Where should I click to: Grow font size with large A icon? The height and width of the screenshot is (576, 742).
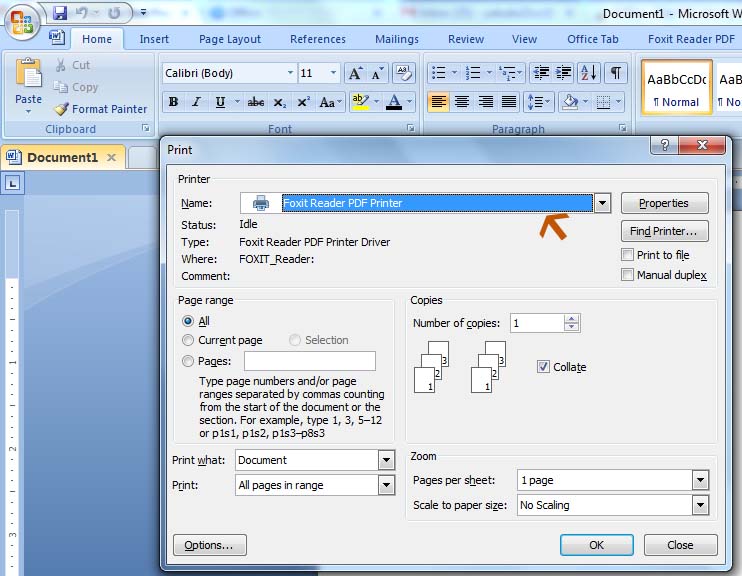(x=355, y=73)
